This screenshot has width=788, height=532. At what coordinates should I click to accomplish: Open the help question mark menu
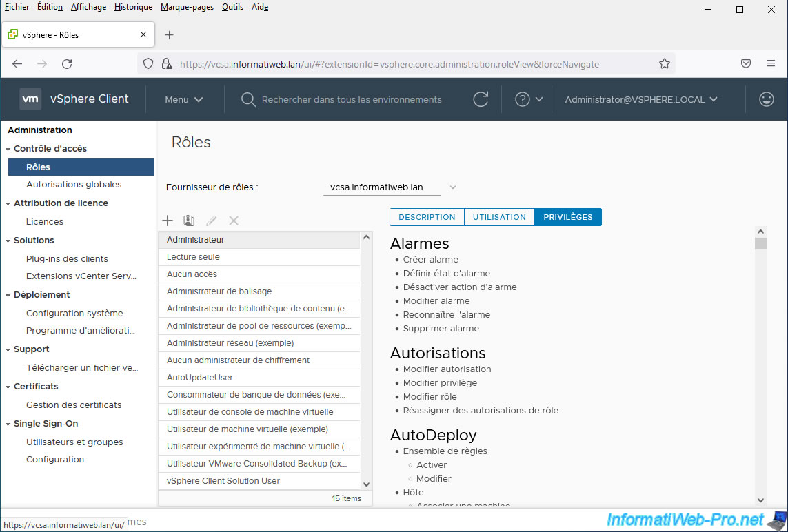(529, 99)
